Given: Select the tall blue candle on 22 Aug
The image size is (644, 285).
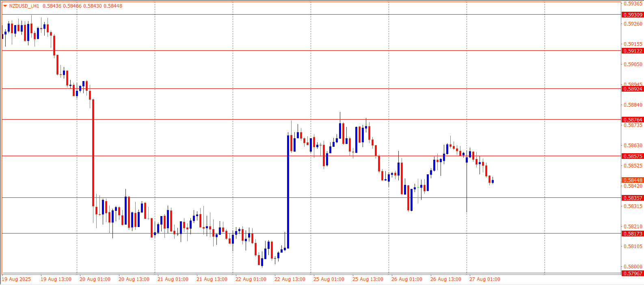Looking at the screenshot, I should click(288, 191).
